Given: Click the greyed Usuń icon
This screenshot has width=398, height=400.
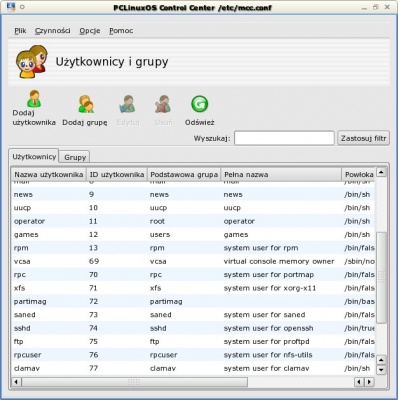Looking at the screenshot, I should (x=163, y=104).
